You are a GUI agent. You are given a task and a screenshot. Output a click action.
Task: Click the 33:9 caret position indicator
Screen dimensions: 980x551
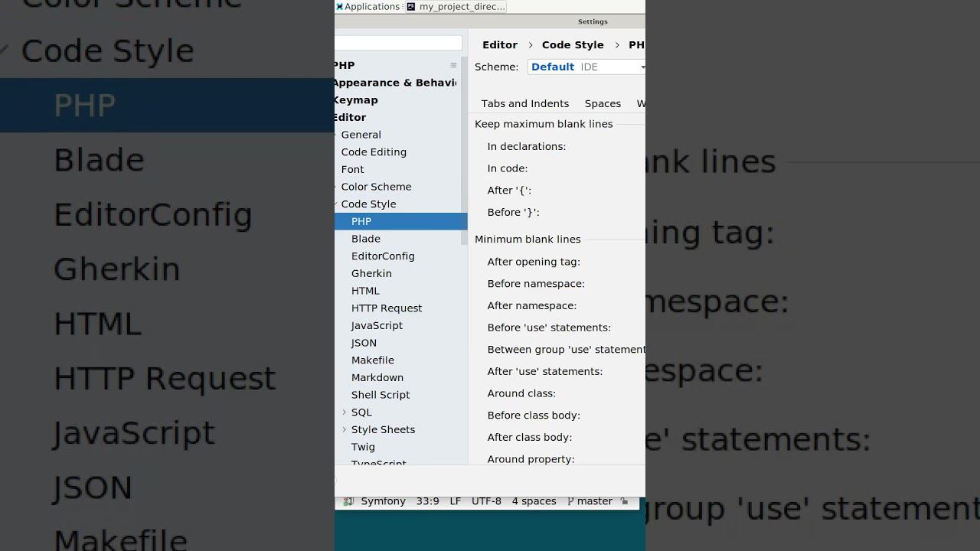coord(428,501)
